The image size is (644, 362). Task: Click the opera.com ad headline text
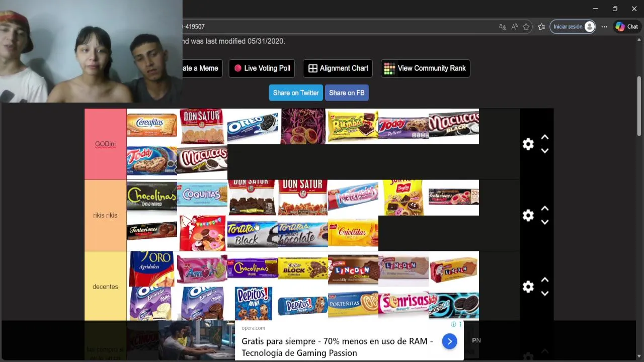click(337, 347)
